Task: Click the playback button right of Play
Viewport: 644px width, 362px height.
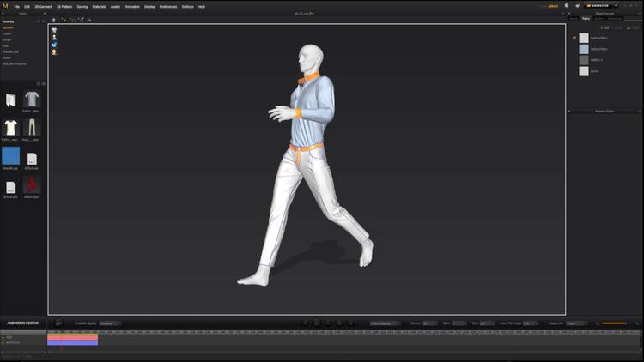Action: (x=328, y=323)
